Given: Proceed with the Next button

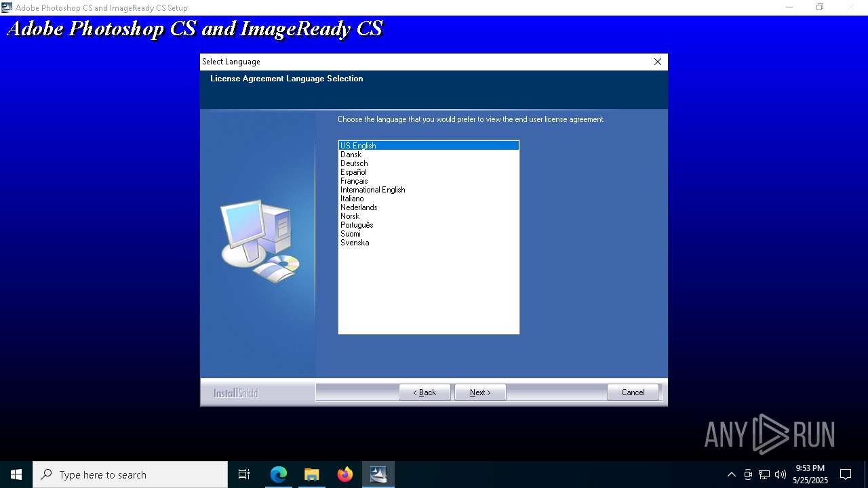Looking at the screenshot, I should click(480, 392).
